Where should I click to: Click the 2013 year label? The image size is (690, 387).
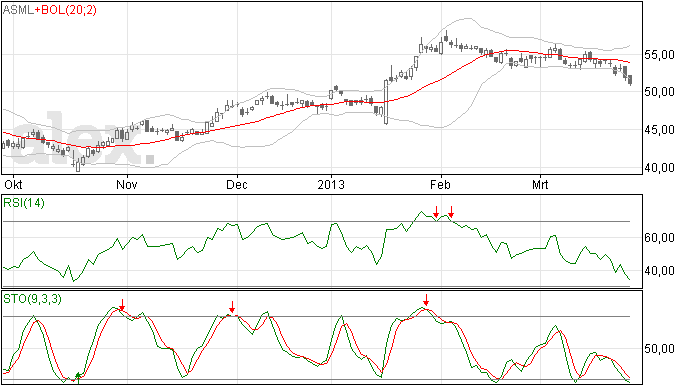click(331, 184)
